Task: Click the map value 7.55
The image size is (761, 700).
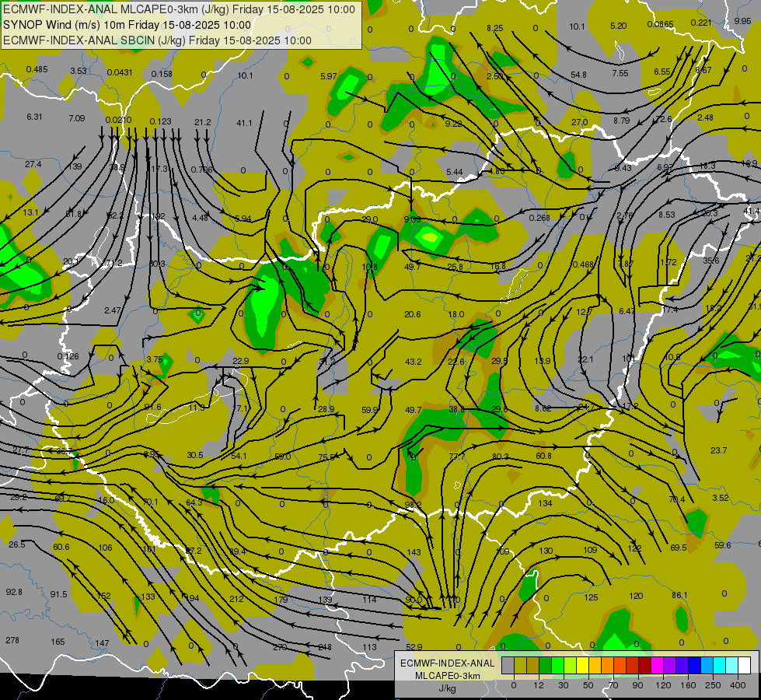Action: point(620,73)
